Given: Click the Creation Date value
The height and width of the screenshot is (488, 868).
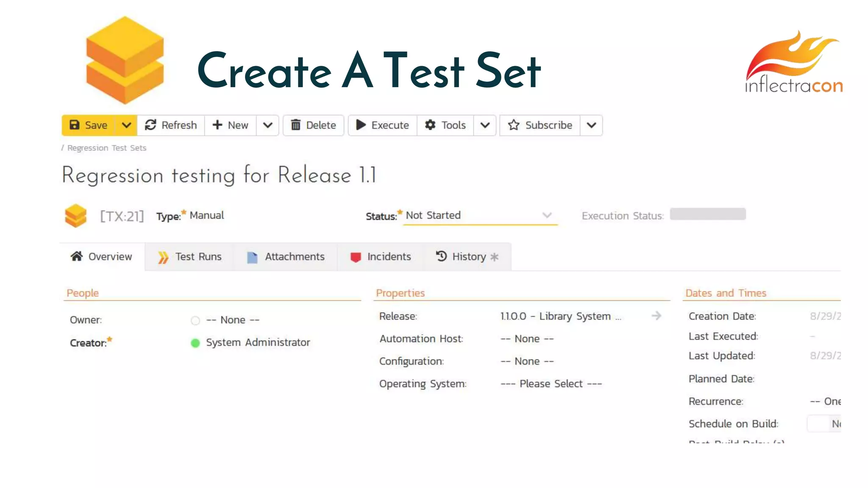Looking at the screenshot, I should click(825, 316).
